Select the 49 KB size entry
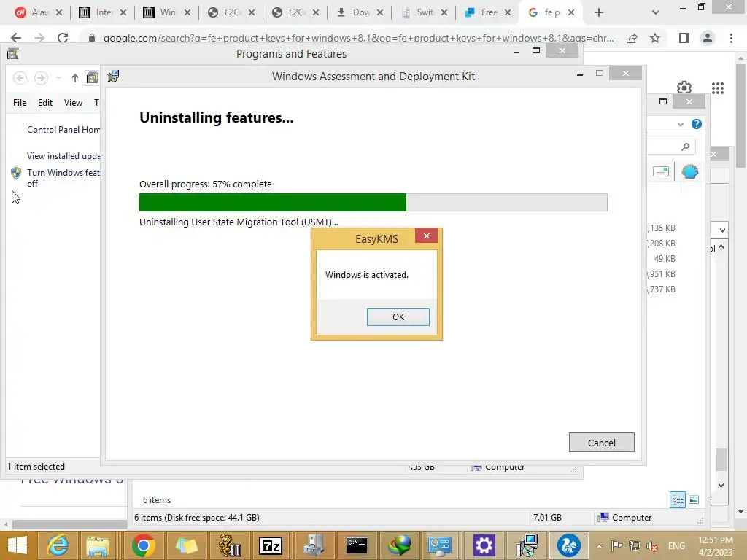The image size is (747, 560). (x=665, y=259)
